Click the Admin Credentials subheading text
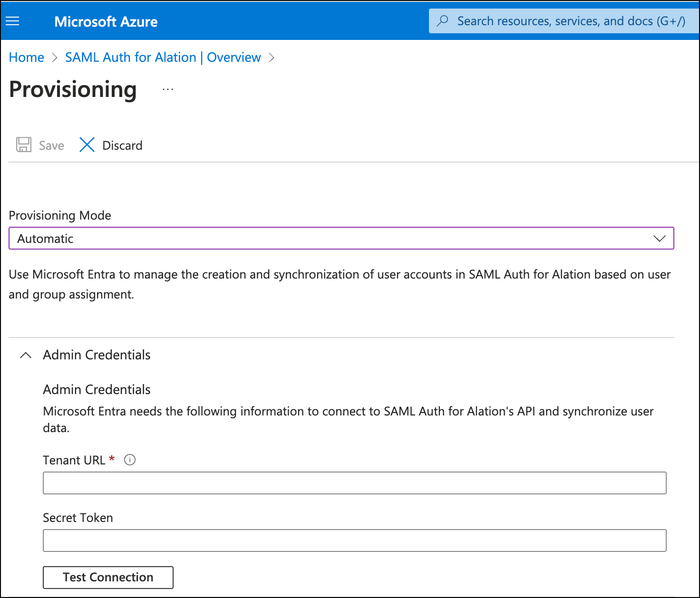Image resolution: width=700 pixels, height=598 pixels. pos(97,390)
